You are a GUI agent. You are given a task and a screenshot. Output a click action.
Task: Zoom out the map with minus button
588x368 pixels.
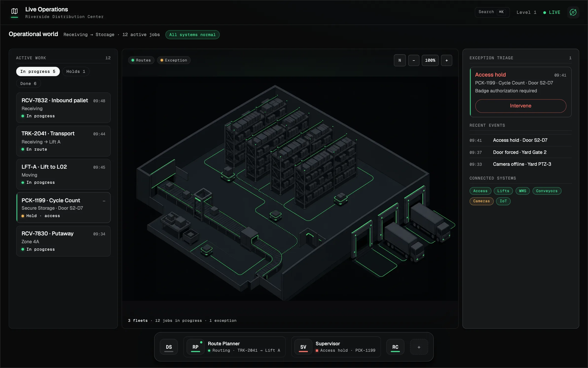[x=414, y=60]
